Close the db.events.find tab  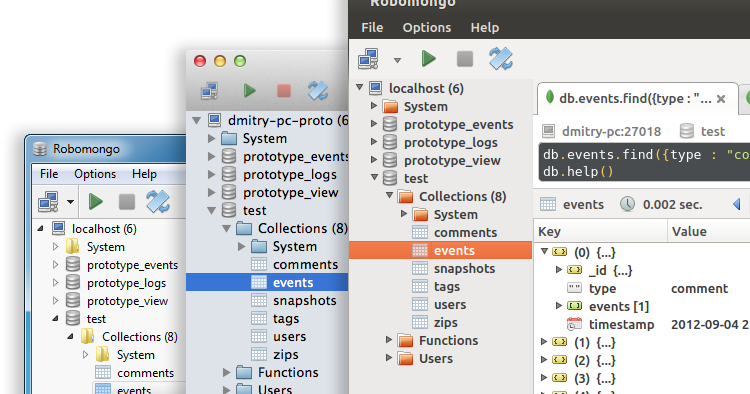point(721,99)
